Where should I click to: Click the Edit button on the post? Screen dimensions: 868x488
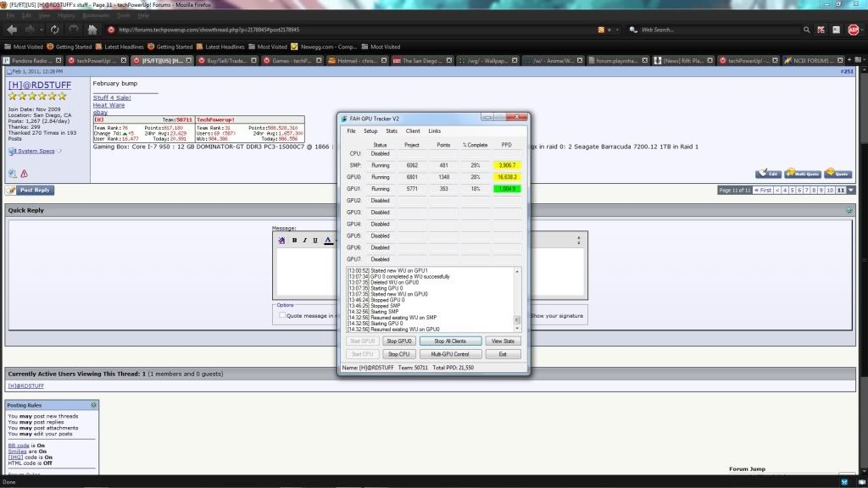[x=768, y=174]
